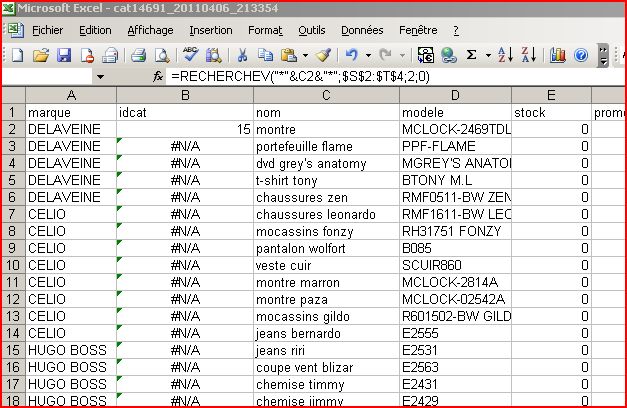Image resolution: width=627 pixels, height=408 pixels.
Task: Copy selection with the two pages icon
Action: tap(266, 55)
